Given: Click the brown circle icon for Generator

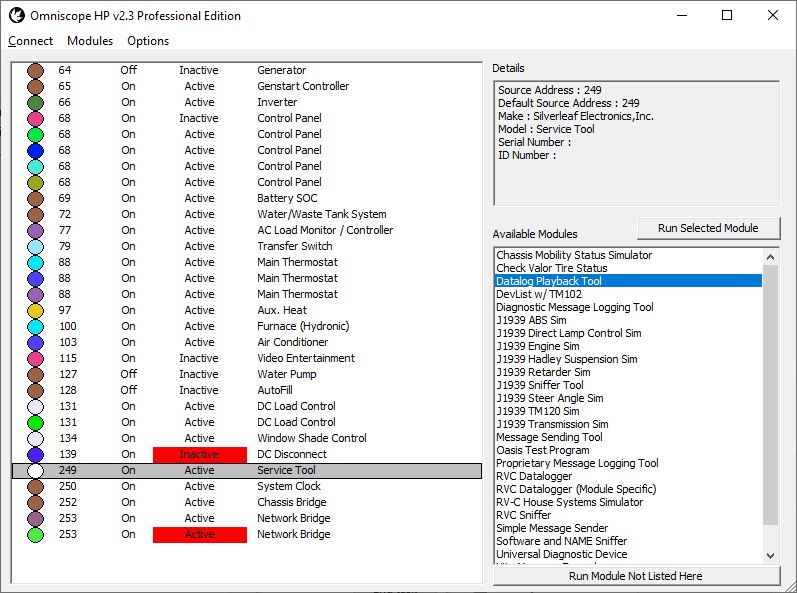Looking at the screenshot, I should pos(36,71).
